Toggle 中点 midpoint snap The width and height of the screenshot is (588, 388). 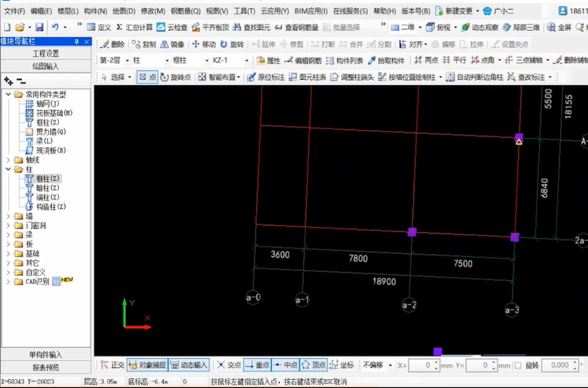(286, 365)
